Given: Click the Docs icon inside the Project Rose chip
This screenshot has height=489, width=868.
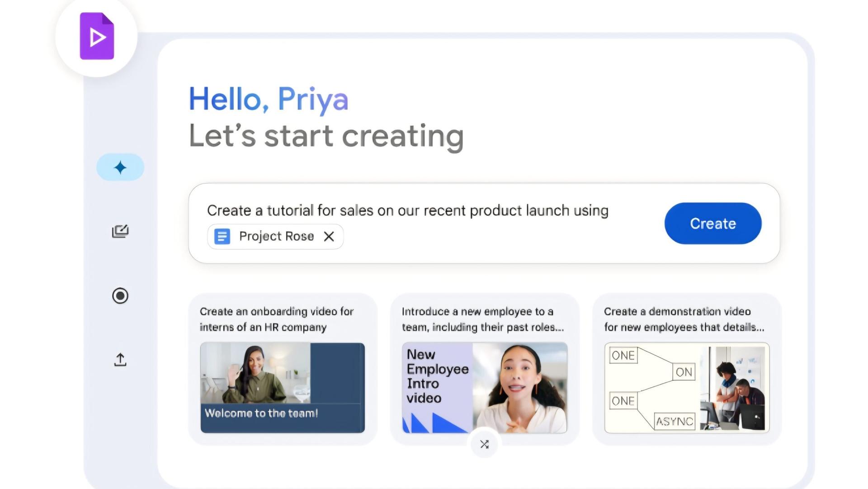Looking at the screenshot, I should pos(222,236).
